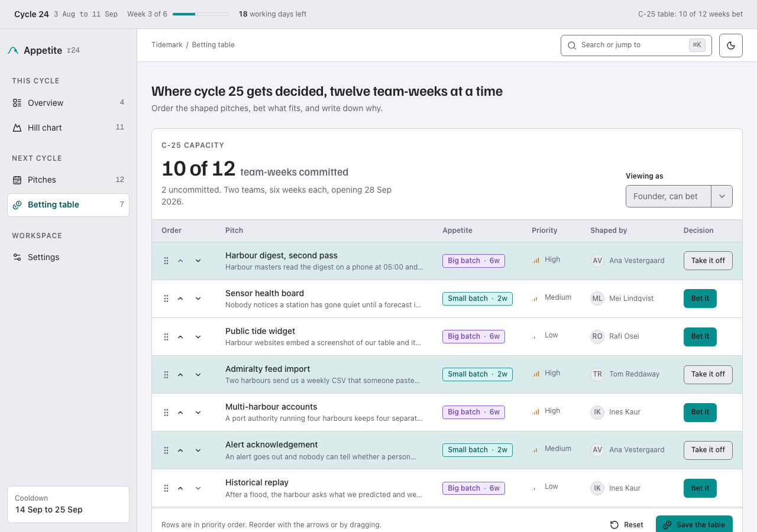The image size is (757, 532).
Task: Click the Betting table sidebar icon
Action: tap(17, 205)
